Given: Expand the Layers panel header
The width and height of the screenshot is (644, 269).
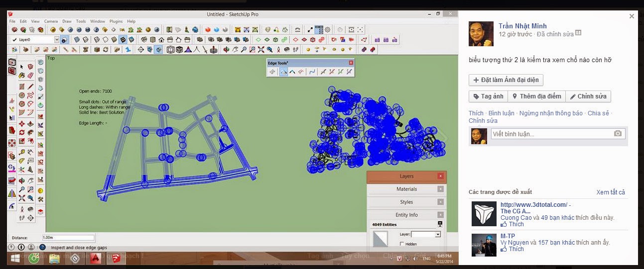Looking at the screenshot, I should pyautogui.click(x=406, y=176).
